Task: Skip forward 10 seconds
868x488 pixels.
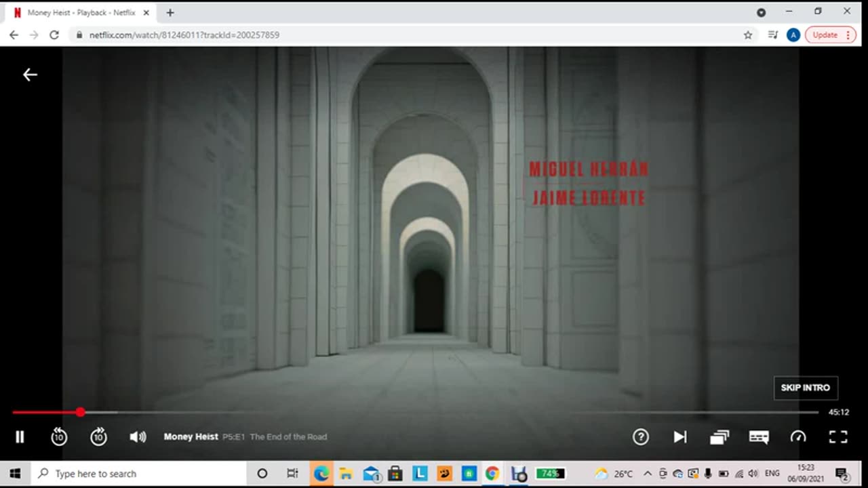Action: pos(98,437)
